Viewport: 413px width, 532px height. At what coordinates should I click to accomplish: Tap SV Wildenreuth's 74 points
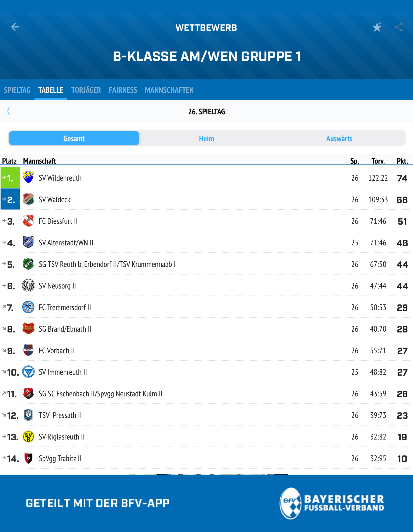[402, 178]
